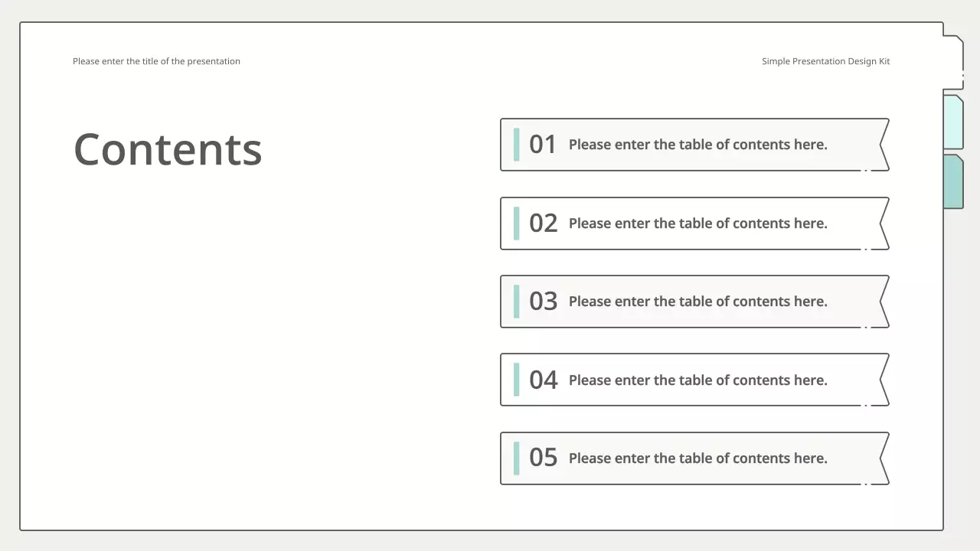Viewport: 980px width, 551px height.
Task: Click the teal accent bar beside 01
Action: 516,145
